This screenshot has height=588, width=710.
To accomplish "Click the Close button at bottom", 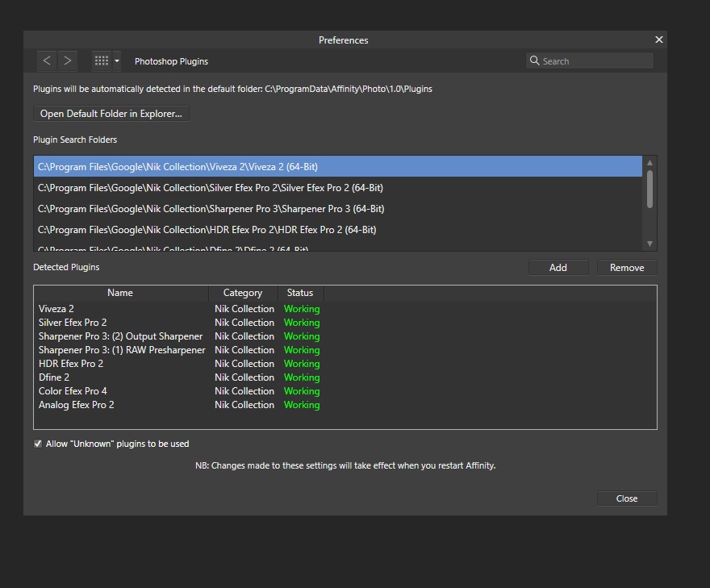I will tap(627, 498).
